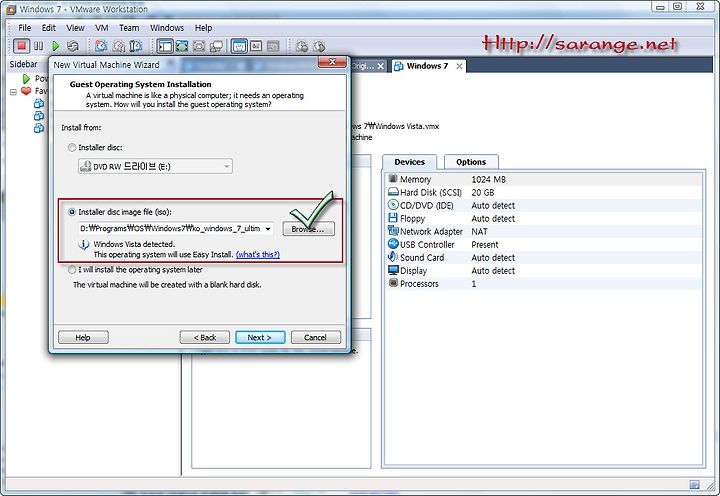The height and width of the screenshot is (496, 720).
Task: Select the greyed Appliance View toolbar icon
Action: pyautogui.click(x=273, y=46)
